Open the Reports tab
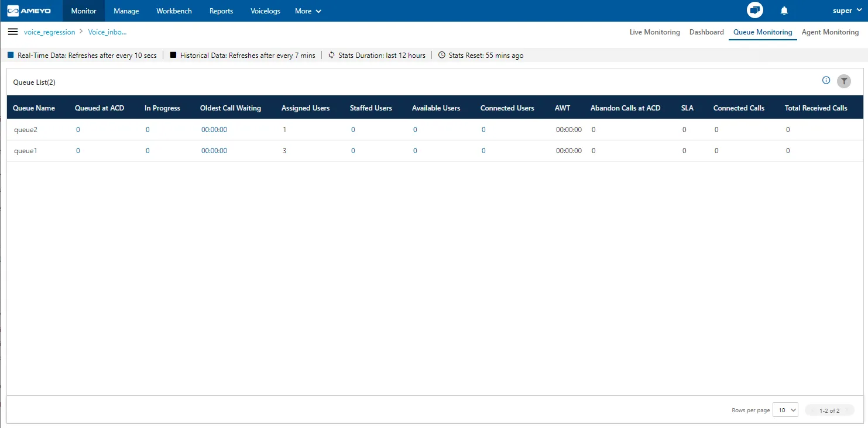Screen dimensions: 868x428 [x=221, y=11]
